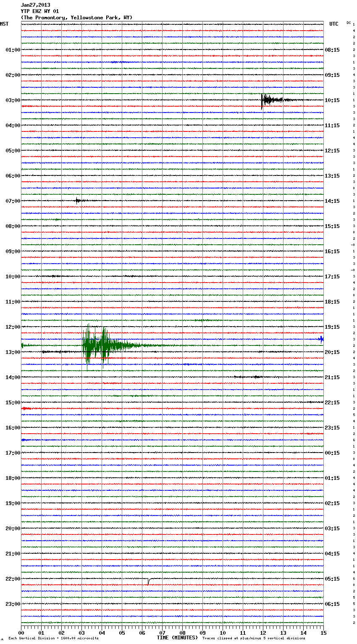The width and height of the screenshot is (357, 644).
Task: Select the 08:00 MST time label
Action: point(13,226)
